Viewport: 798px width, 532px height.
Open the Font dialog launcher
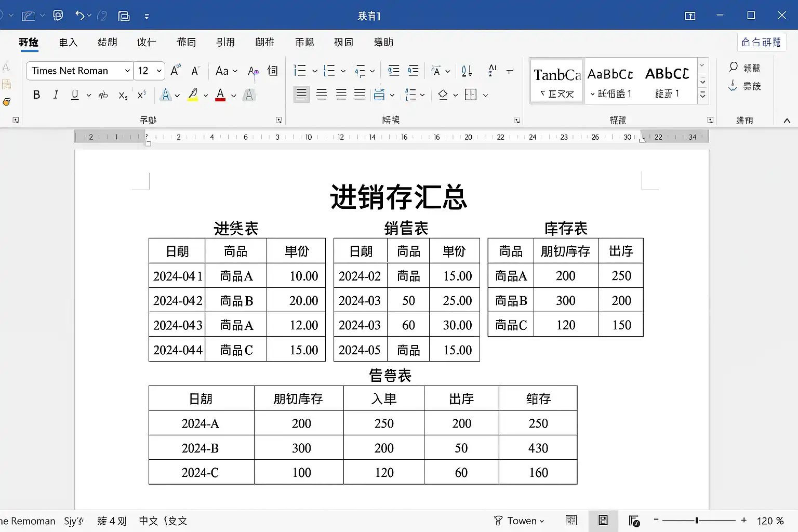coord(278,120)
